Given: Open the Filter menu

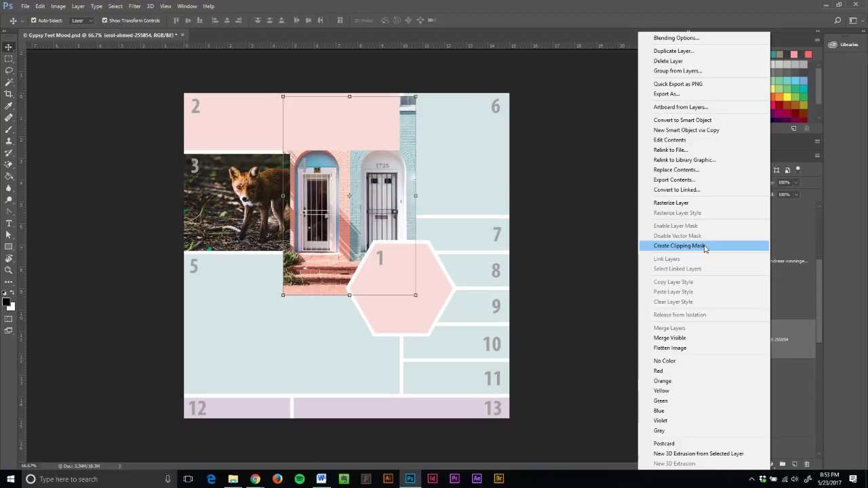Looking at the screenshot, I should (135, 6).
